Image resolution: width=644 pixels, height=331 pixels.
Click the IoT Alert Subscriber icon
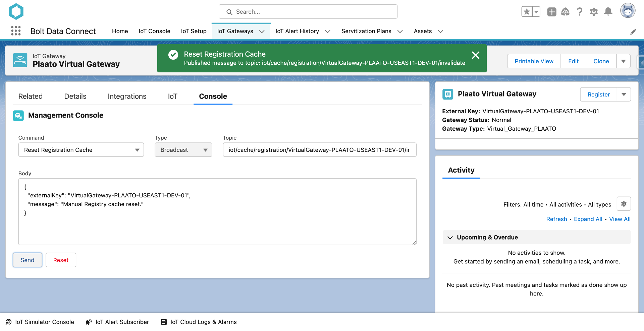click(x=89, y=322)
